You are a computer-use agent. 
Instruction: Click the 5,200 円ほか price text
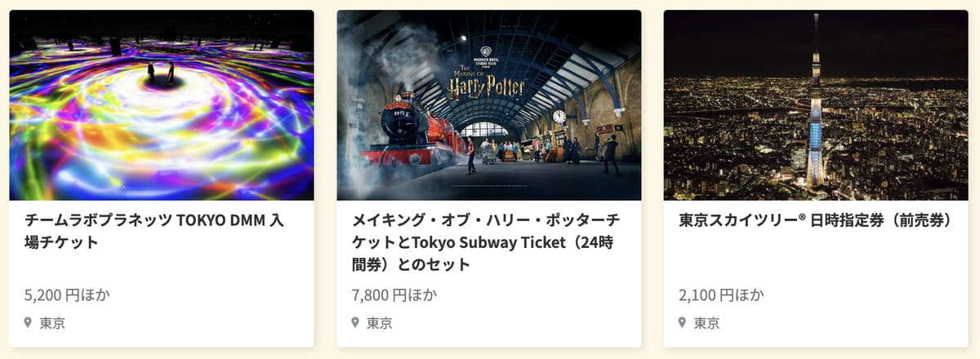(68, 295)
